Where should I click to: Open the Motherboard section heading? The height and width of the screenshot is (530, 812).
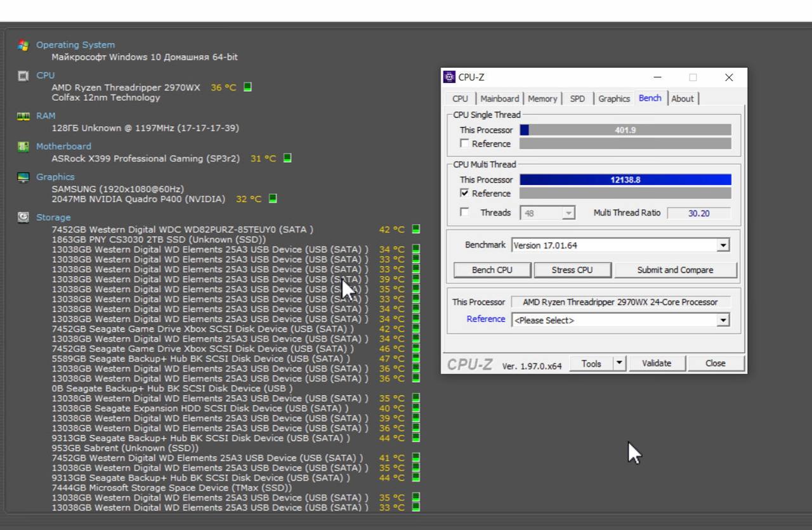[63, 146]
